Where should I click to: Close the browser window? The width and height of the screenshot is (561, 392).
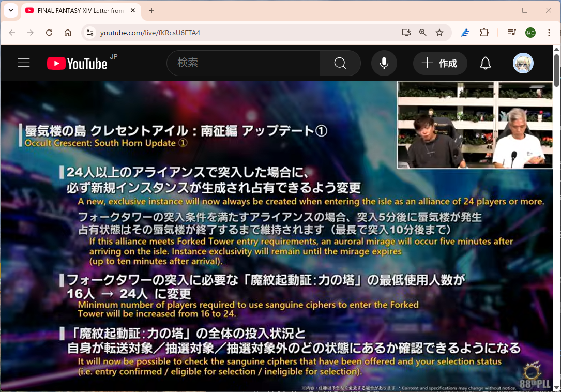[548, 10]
